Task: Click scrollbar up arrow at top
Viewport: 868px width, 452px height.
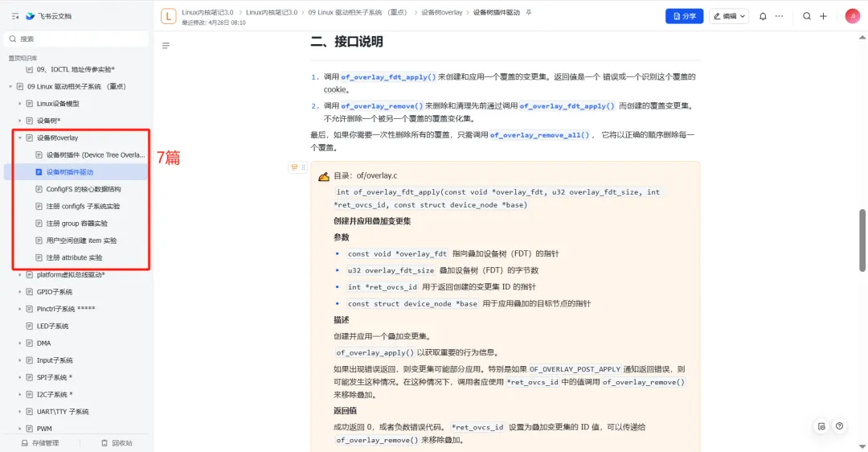Action: click(x=862, y=38)
